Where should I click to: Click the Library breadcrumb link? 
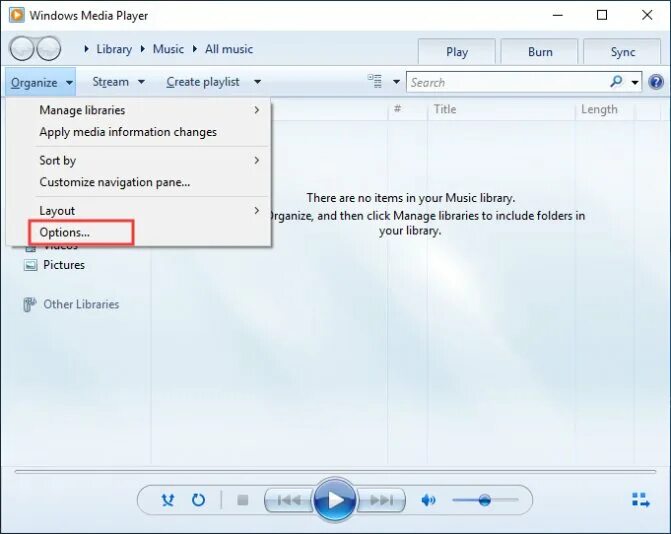pos(114,49)
